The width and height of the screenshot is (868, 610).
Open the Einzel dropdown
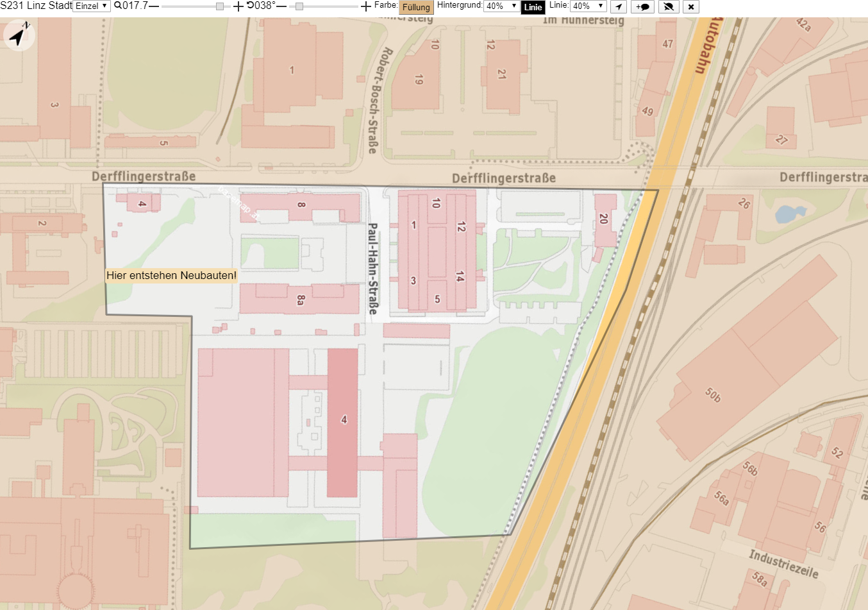(92, 6)
